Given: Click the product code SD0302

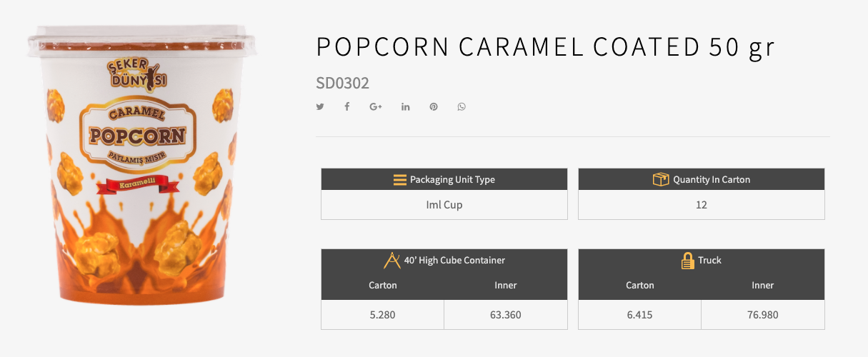Looking at the screenshot, I should (342, 84).
